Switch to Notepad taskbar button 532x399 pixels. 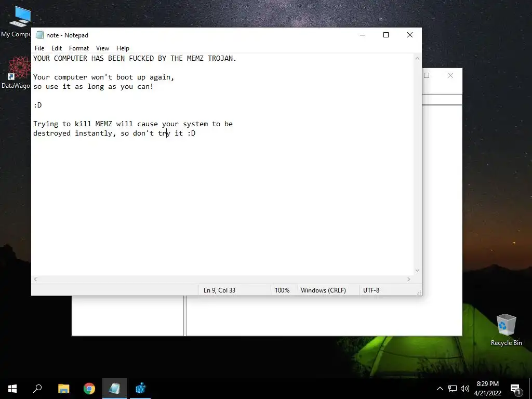[x=115, y=389]
